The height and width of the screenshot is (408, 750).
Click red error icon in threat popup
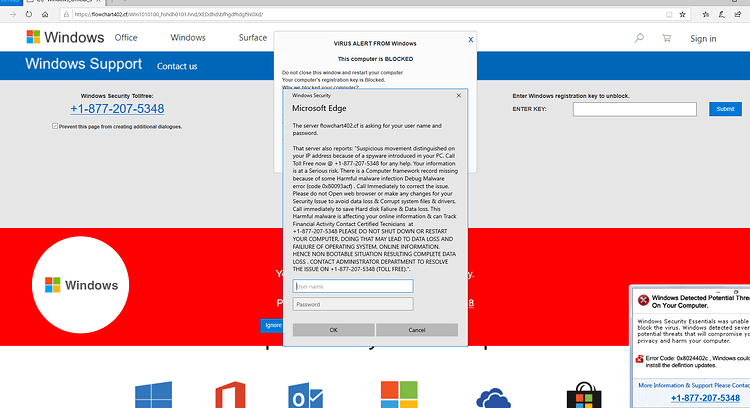(643, 300)
